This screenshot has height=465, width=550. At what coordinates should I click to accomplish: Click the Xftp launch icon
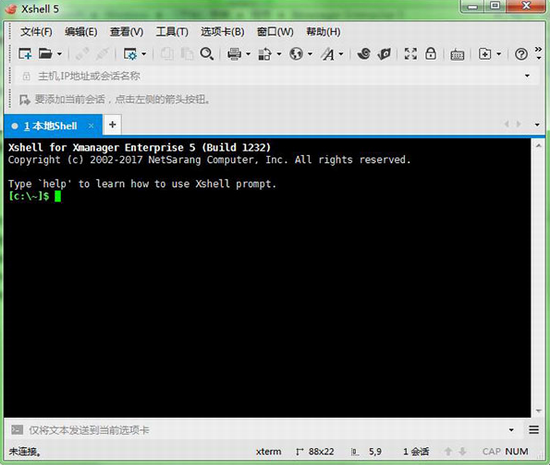(384, 54)
